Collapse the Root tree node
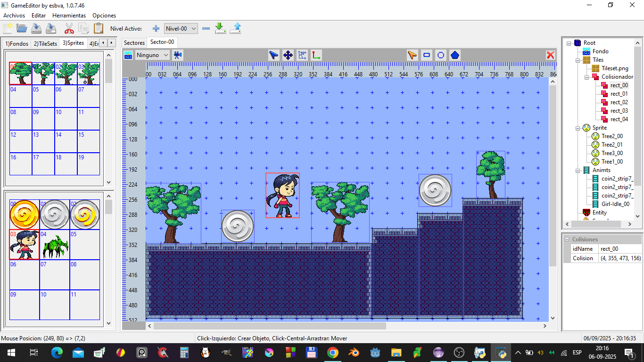Viewport: 644px width, 362px height. tap(570, 43)
